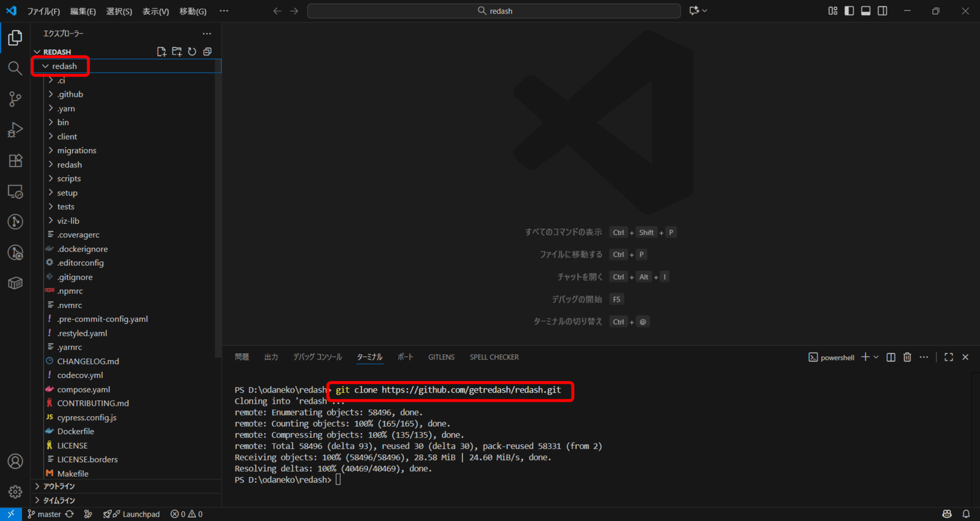Maximize the terminal panel size
980x521 pixels.
(x=949, y=357)
